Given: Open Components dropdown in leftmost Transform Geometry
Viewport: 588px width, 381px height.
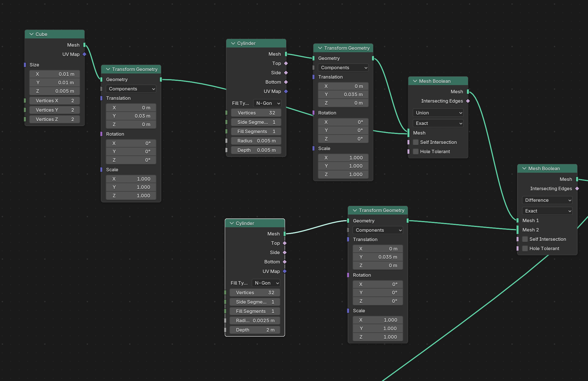Looking at the screenshot, I should tap(131, 89).
